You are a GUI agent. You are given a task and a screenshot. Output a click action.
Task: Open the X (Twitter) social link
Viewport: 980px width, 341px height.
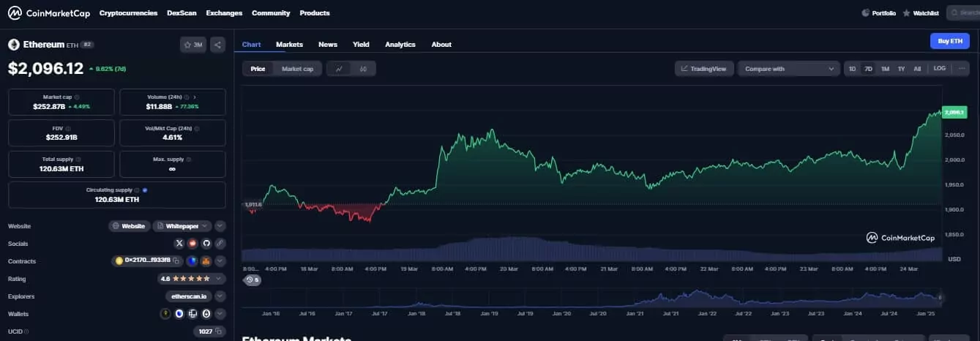180,243
